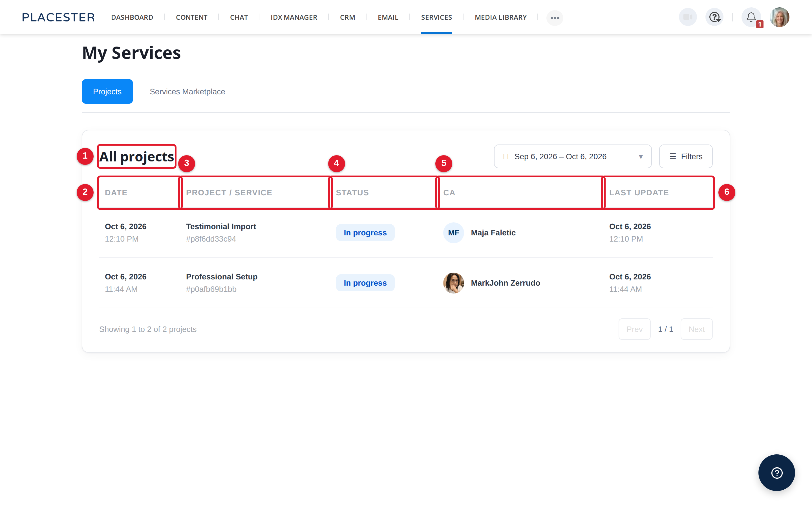Screen dimensions: 812x508
Task: Open the help question-mark chat icon in header
Action: click(714, 17)
